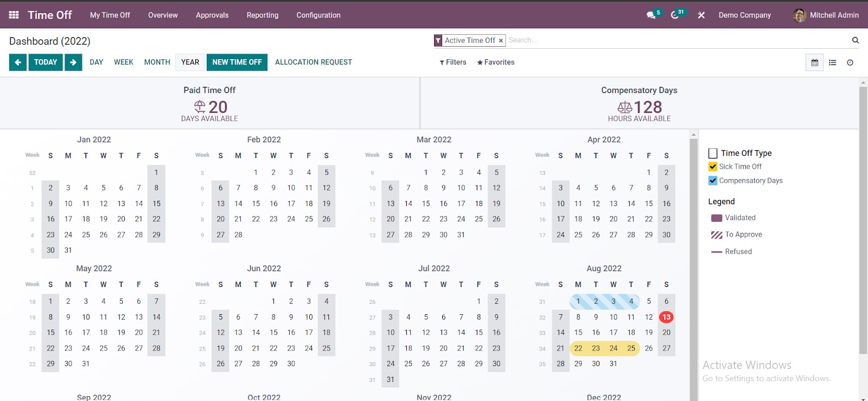Image resolution: width=868 pixels, height=401 pixels.
Task: Switch to calendar view icon
Action: (814, 62)
